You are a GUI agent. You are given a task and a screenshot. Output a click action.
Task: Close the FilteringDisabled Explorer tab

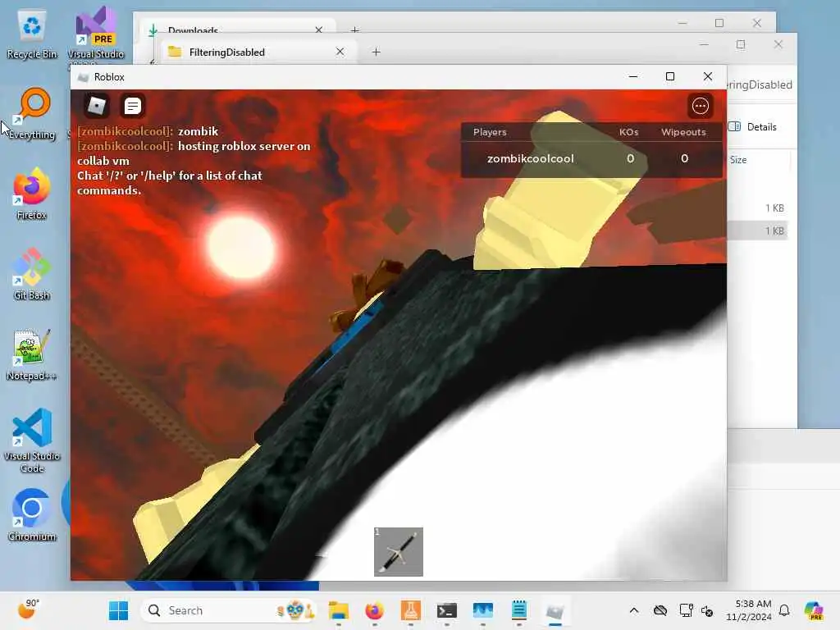tap(340, 52)
